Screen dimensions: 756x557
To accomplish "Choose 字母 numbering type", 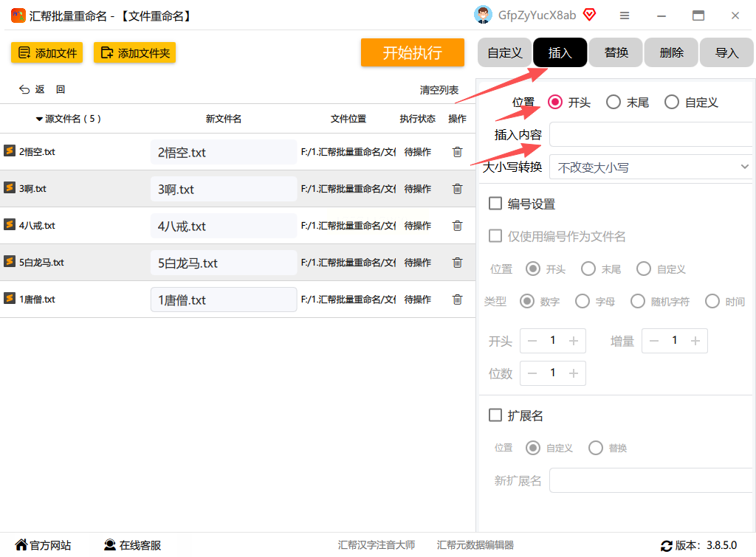I will pos(583,301).
